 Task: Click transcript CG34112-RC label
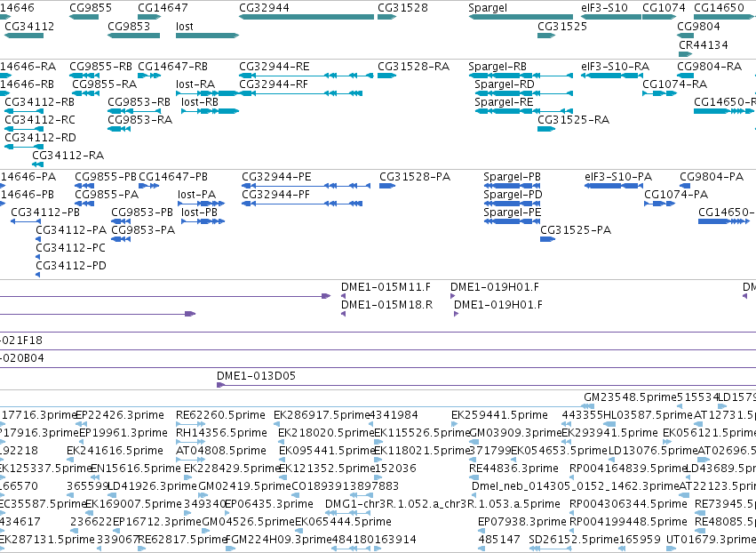pyautogui.click(x=40, y=120)
